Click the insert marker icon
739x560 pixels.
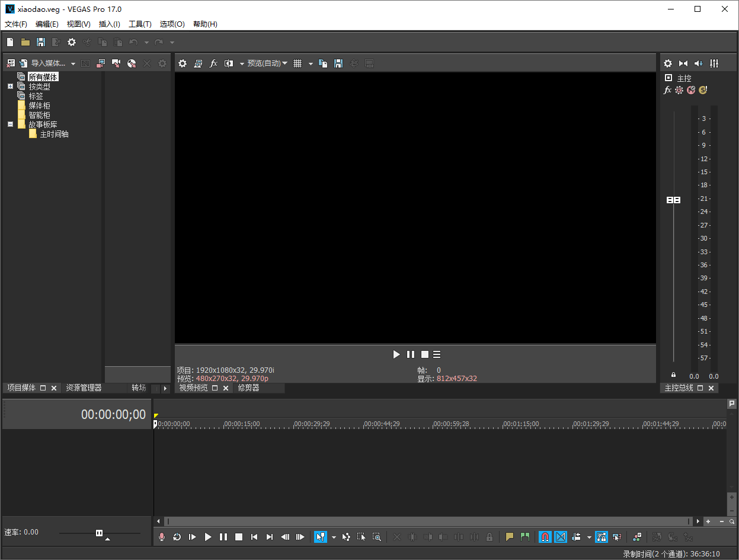(x=509, y=537)
